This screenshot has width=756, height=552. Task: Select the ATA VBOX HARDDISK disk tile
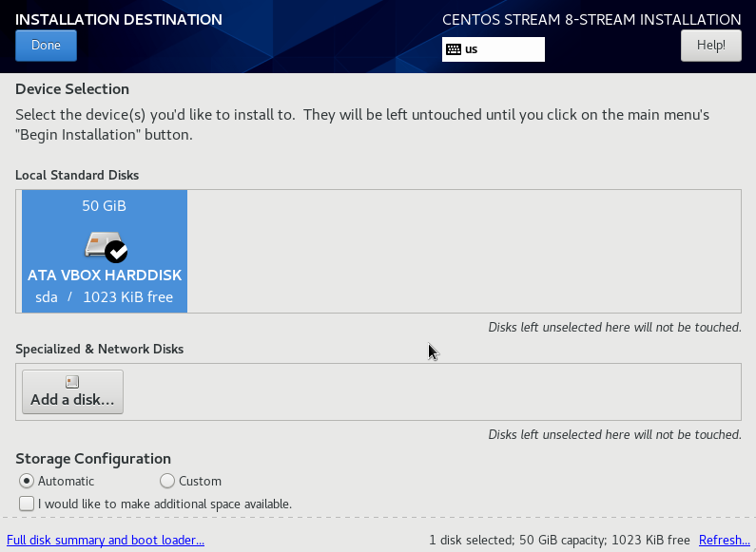pos(105,251)
